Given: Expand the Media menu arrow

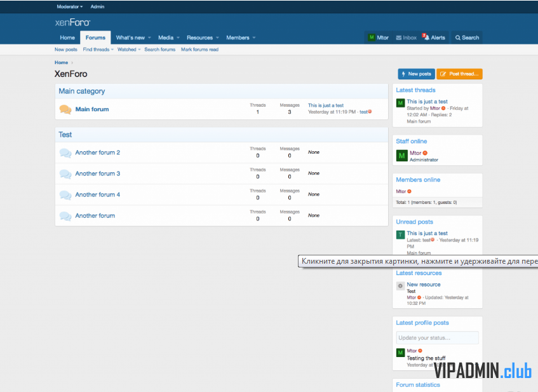Looking at the screenshot, I should point(178,37).
